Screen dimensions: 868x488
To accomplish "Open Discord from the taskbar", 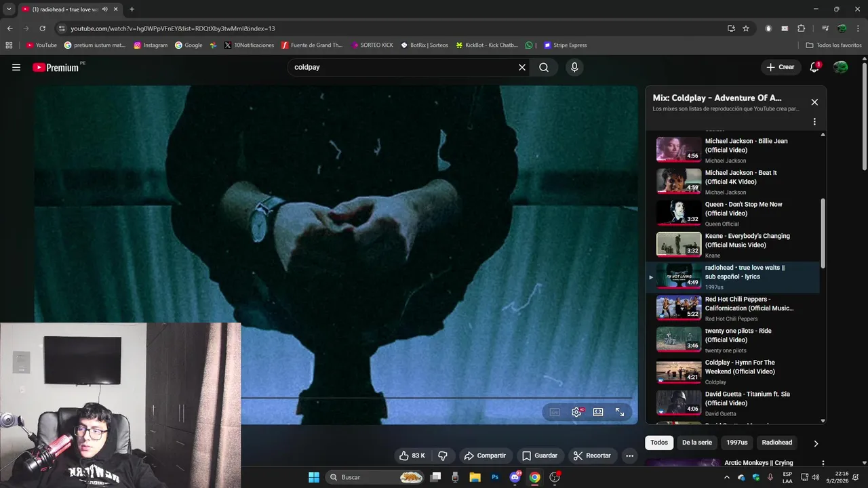I will click(515, 477).
